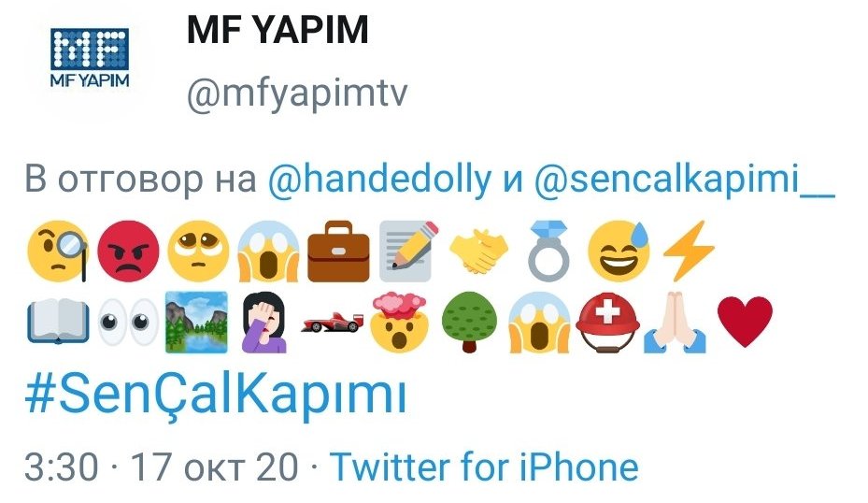
Task: Click the open book emoji
Action: point(58,322)
